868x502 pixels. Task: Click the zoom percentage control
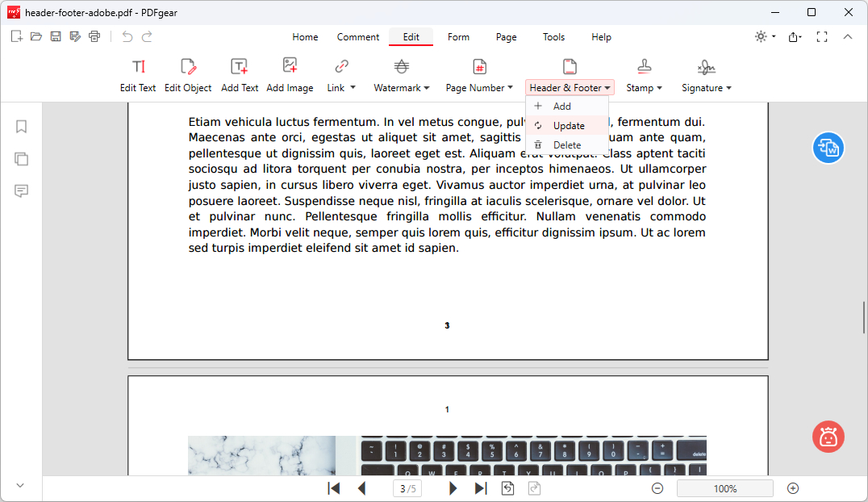(724, 488)
